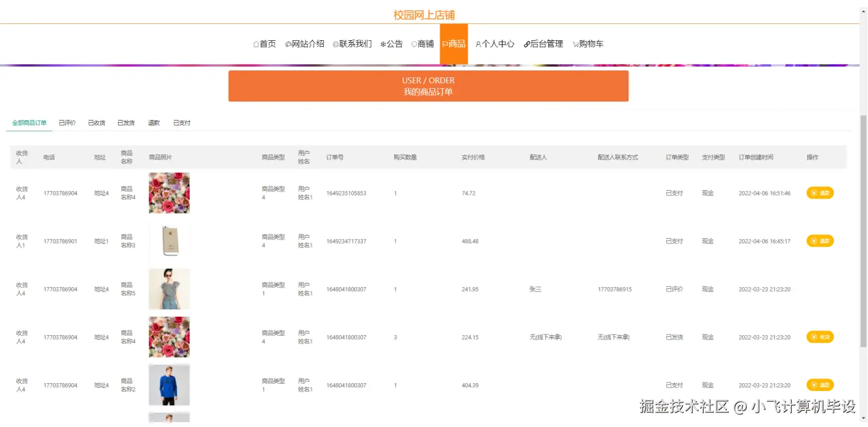
Task: Open the 退款 filter tab
Action: click(154, 122)
